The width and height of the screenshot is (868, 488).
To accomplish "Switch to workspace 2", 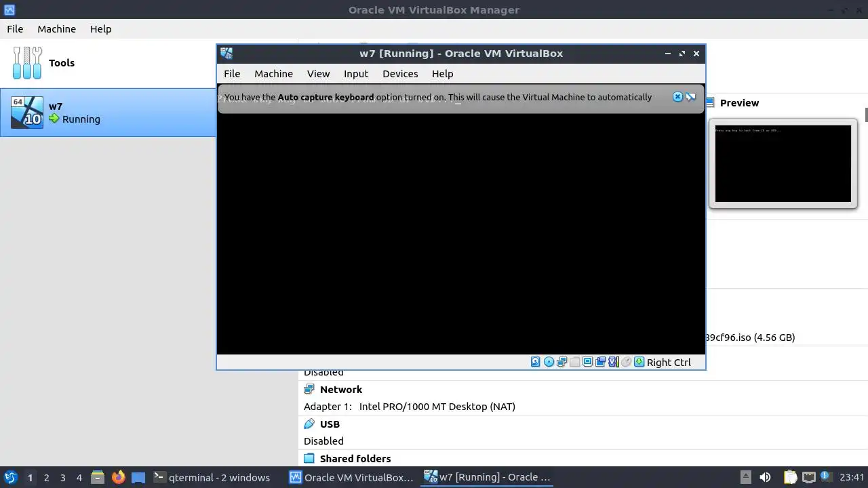I will [46, 478].
